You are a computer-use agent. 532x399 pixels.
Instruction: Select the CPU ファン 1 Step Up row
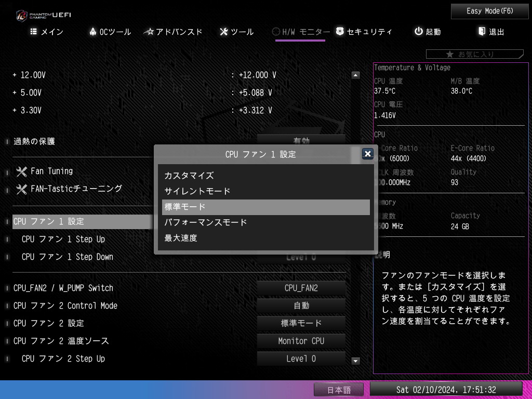click(x=63, y=239)
